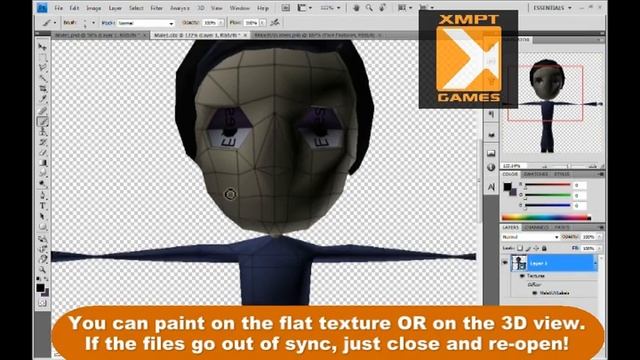
Task: Select the Move tool
Action: pyautogui.click(x=42, y=47)
